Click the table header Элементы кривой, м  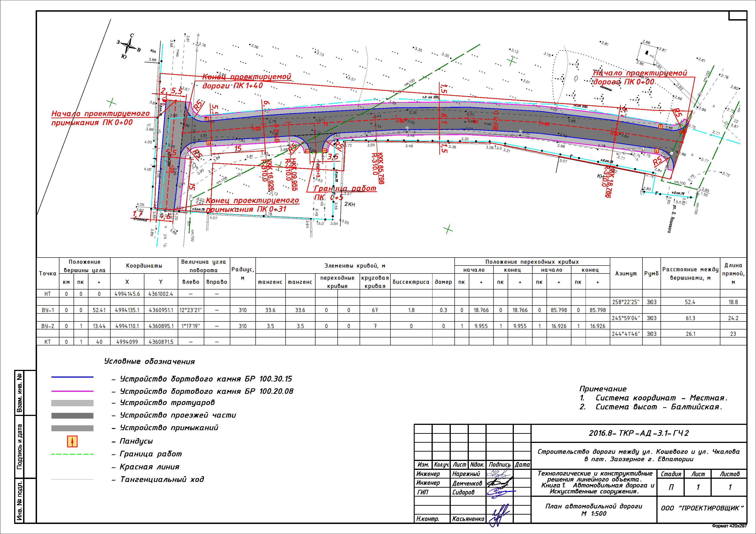point(355,266)
